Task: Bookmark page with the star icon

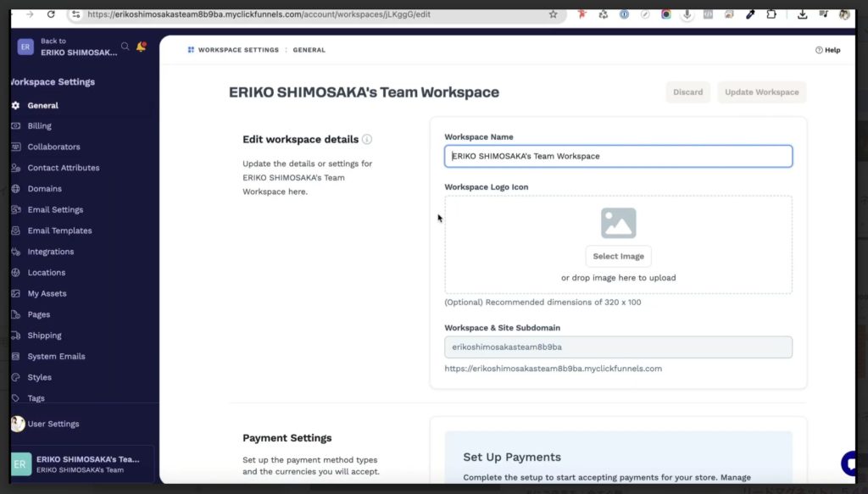Action: pyautogui.click(x=554, y=14)
